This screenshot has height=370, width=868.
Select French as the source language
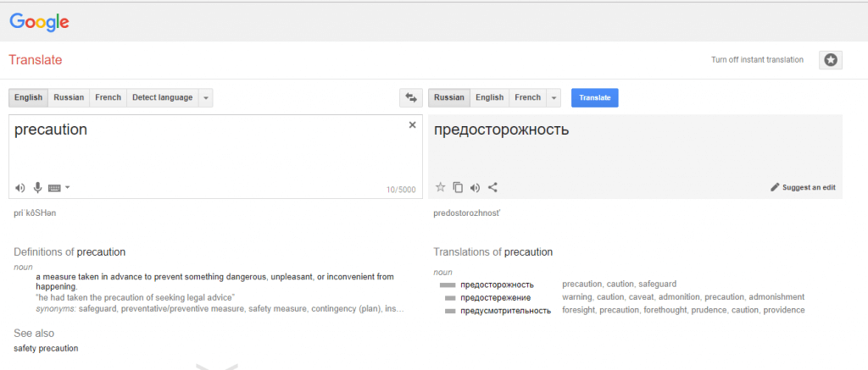click(x=108, y=97)
